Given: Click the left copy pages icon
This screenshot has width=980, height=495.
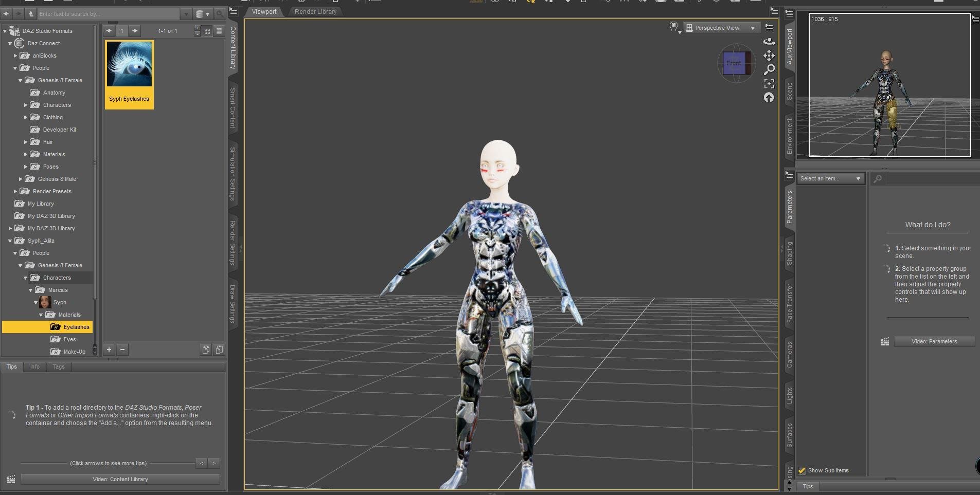Looking at the screenshot, I should (x=206, y=350).
